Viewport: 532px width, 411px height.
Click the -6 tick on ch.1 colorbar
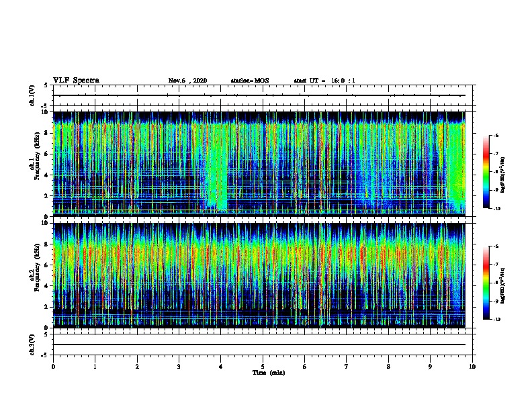496,135
